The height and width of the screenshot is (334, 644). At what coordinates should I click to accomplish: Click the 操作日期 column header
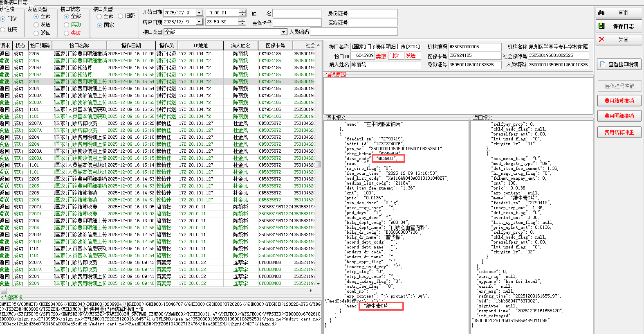point(131,45)
